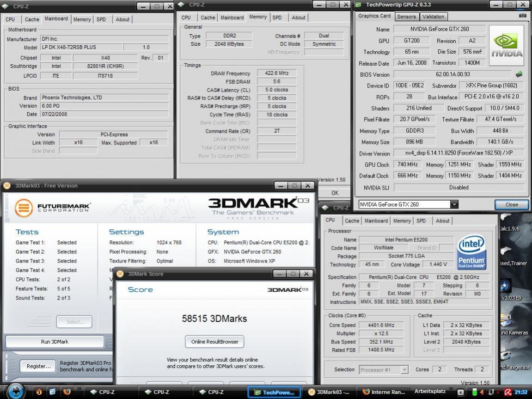Open the Validation tab in GPU-Z
This screenshot has width=532, height=399.
tap(433, 16)
